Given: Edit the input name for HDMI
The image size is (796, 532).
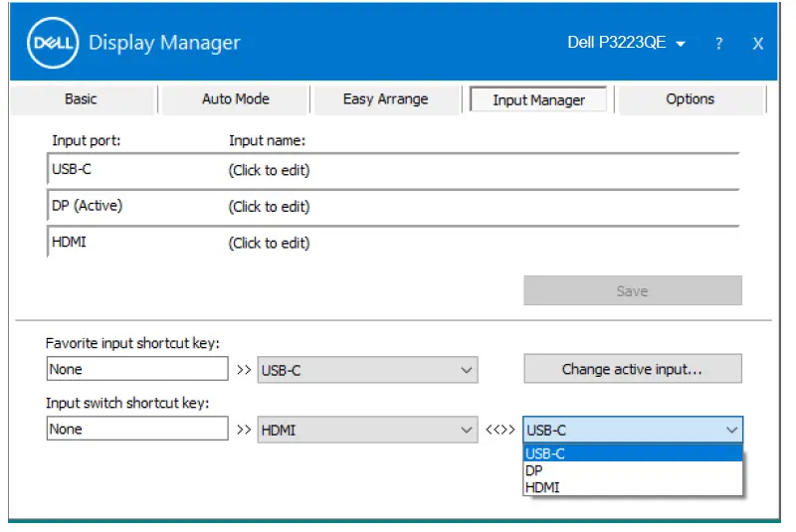Looking at the screenshot, I should point(269,244).
